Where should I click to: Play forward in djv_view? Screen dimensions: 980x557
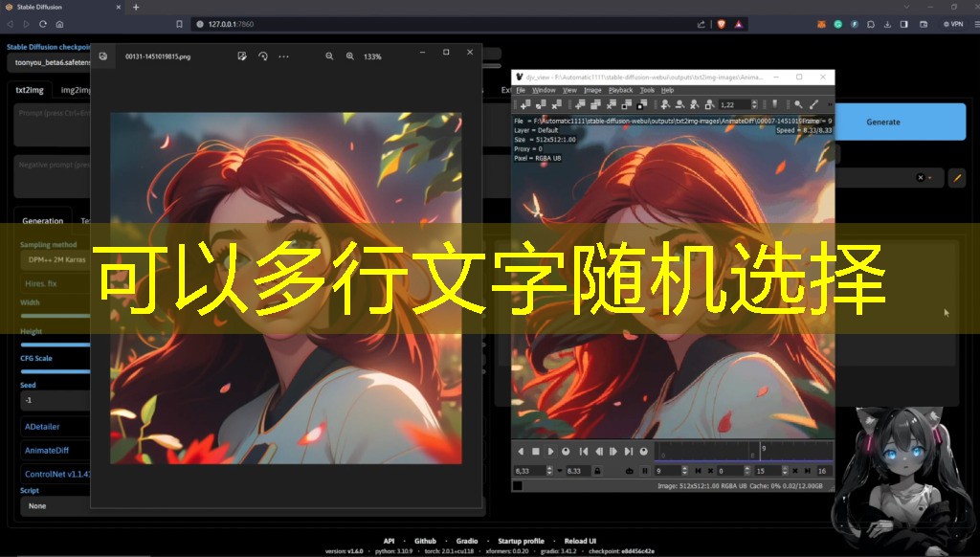click(x=550, y=452)
